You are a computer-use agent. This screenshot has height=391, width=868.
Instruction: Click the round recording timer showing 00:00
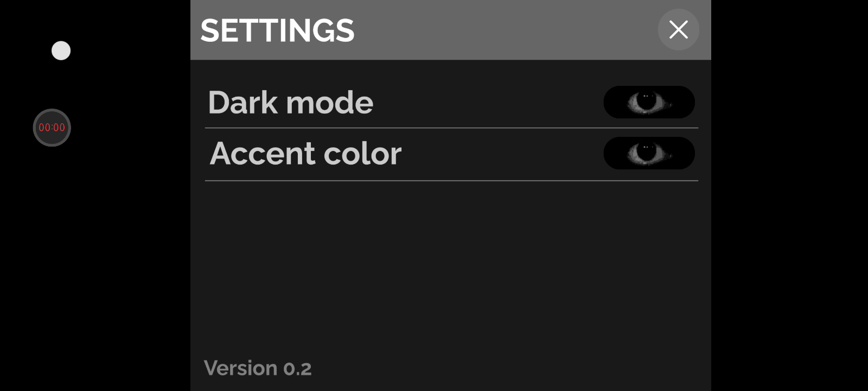tap(52, 128)
